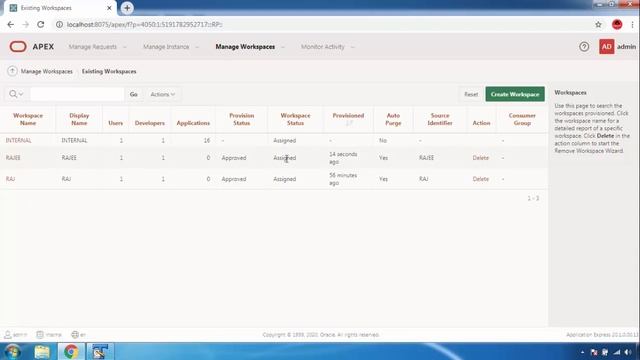Select the Existing Workspaces browser tab

(60, 8)
